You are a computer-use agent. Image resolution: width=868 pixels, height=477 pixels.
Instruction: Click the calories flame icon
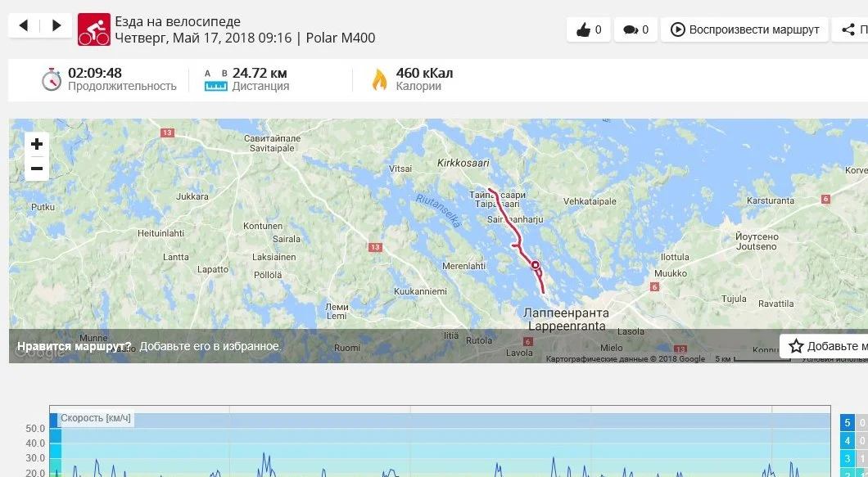pyautogui.click(x=379, y=79)
